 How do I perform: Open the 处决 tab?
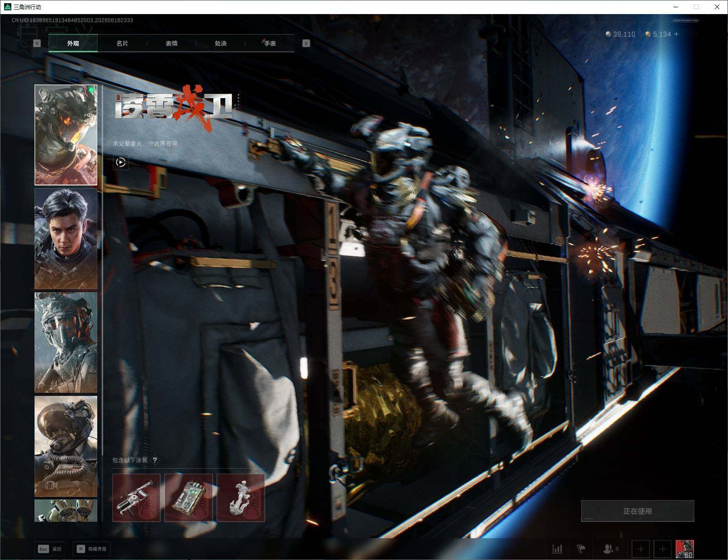pyautogui.click(x=220, y=43)
